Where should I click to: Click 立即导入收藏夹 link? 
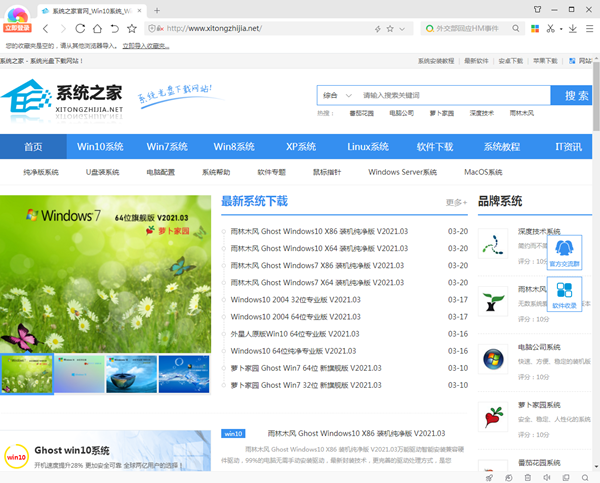pyautogui.click(x=146, y=46)
